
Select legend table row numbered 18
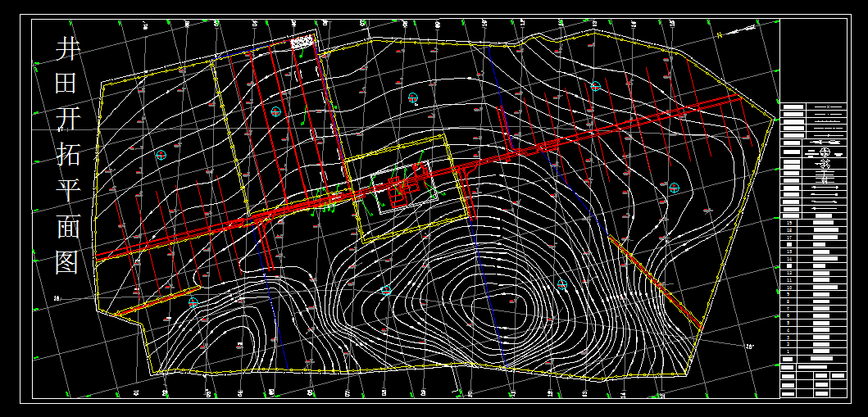tap(814, 230)
